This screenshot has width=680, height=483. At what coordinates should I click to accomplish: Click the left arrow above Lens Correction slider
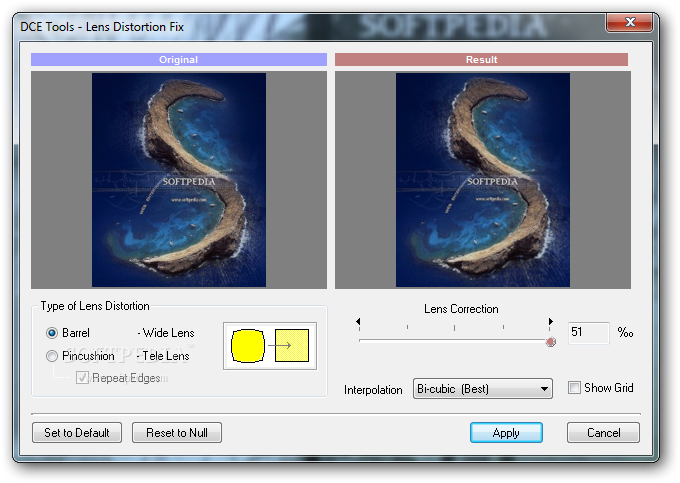(358, 321)
